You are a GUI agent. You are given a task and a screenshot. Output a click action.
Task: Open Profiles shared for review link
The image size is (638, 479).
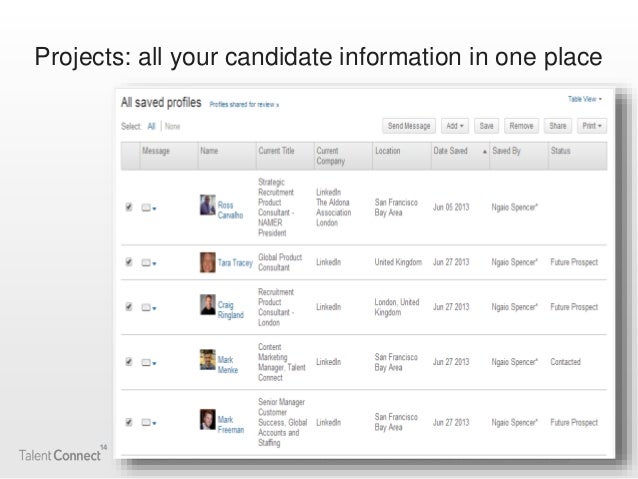pyautogui.click(x=244, y=103)
